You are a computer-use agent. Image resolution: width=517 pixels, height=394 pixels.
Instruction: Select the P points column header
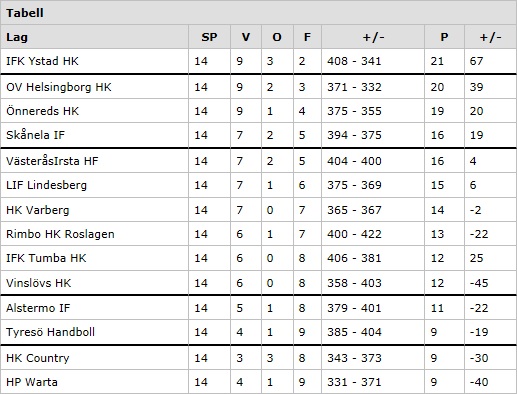[x=444, y=37]
